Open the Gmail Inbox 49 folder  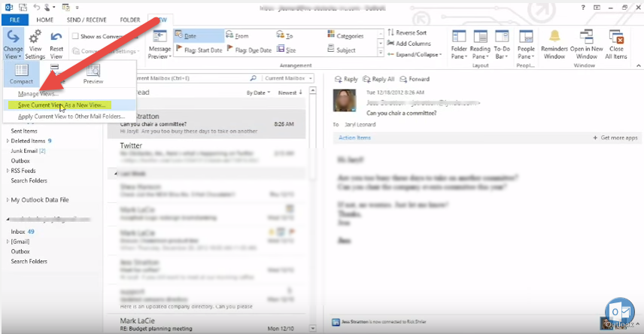coord(23,232)
